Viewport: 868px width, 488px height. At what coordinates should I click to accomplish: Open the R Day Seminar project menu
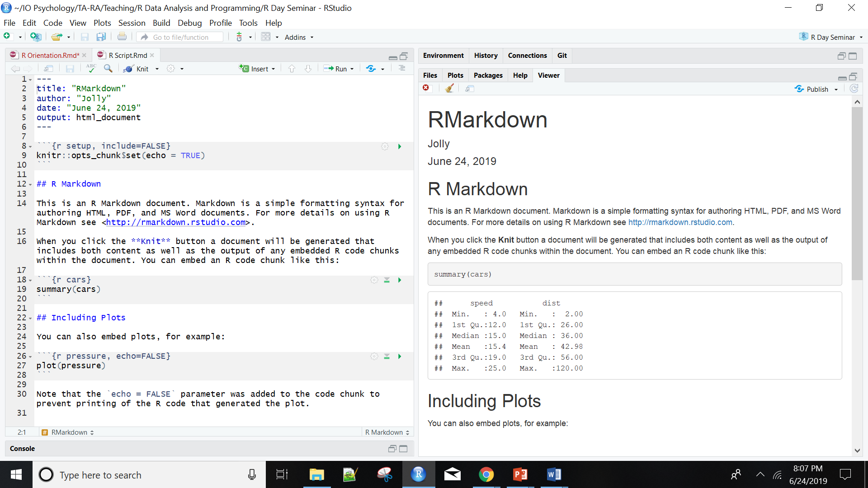(x=831, y=37)
